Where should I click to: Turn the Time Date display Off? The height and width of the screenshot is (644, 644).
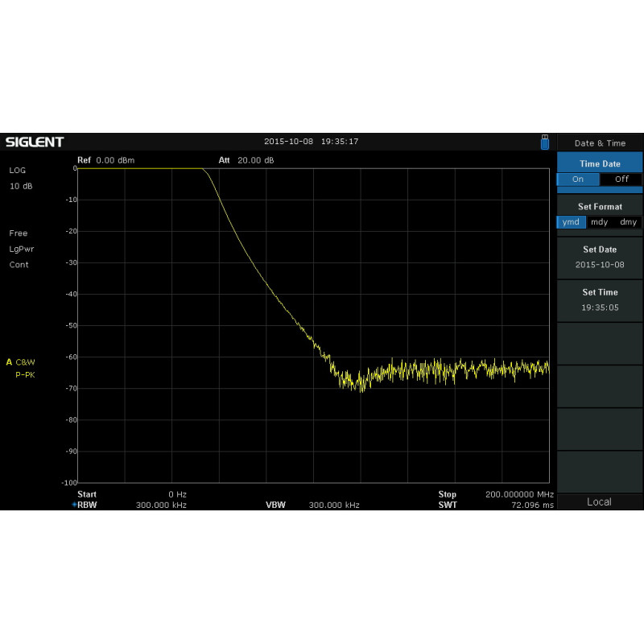620,180
